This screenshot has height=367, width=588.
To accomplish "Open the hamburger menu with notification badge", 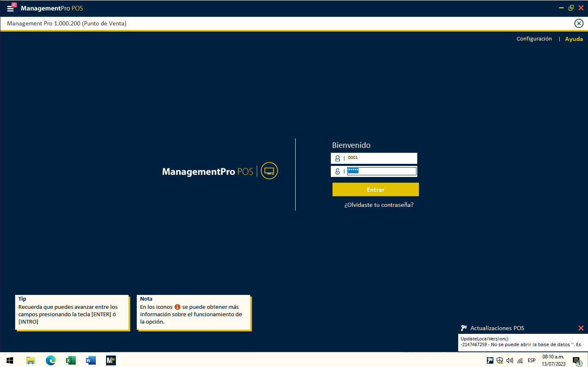I will [x=11, y=8].
